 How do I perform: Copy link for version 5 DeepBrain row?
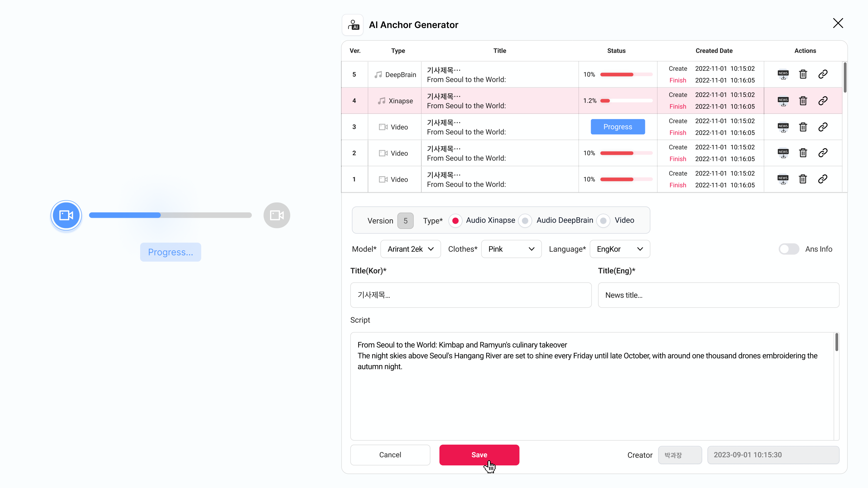coord(823,74)
